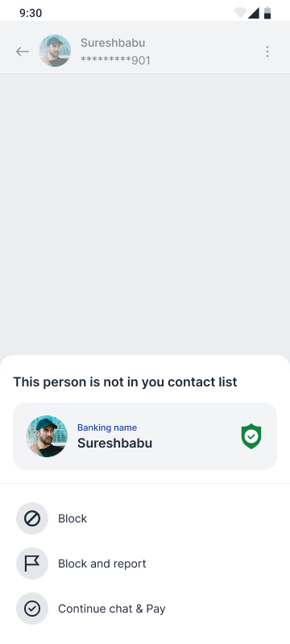290x644 pixels.
Task: Tap profile picture in banking name card
Action: tap(47, 436)
